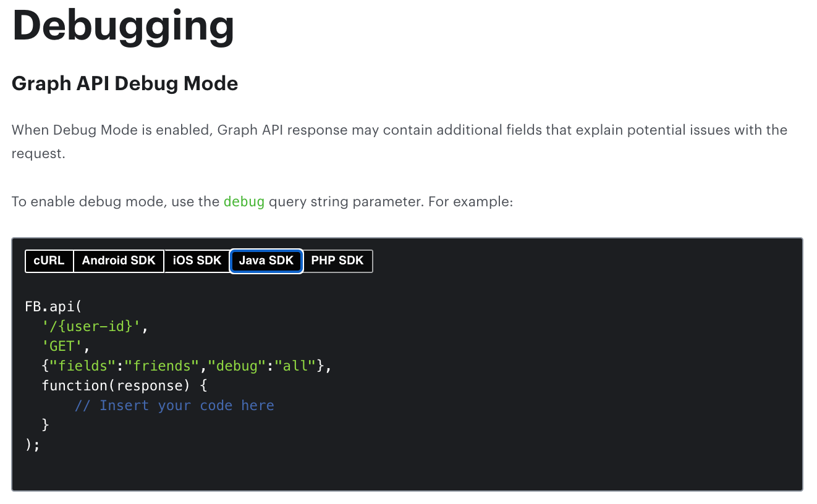Click the function(response) code line
This screenshot has width=817, height=504.
(124, 385)
